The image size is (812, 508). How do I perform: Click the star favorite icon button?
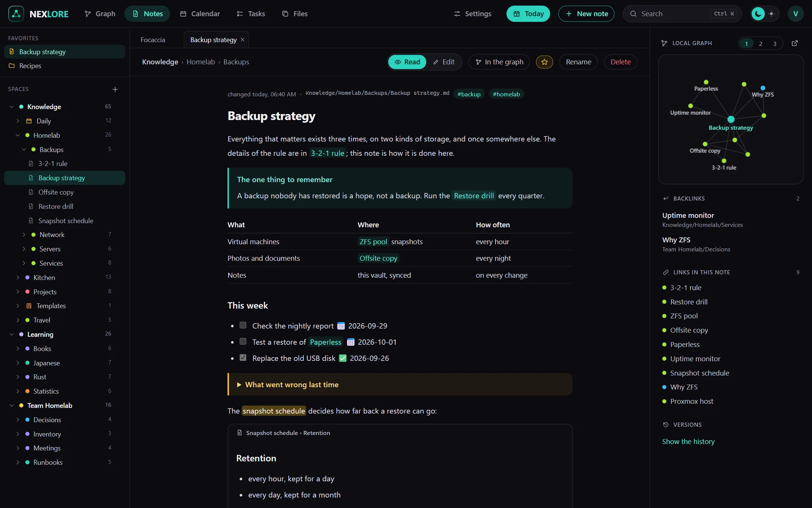click(x=544, y=62)
